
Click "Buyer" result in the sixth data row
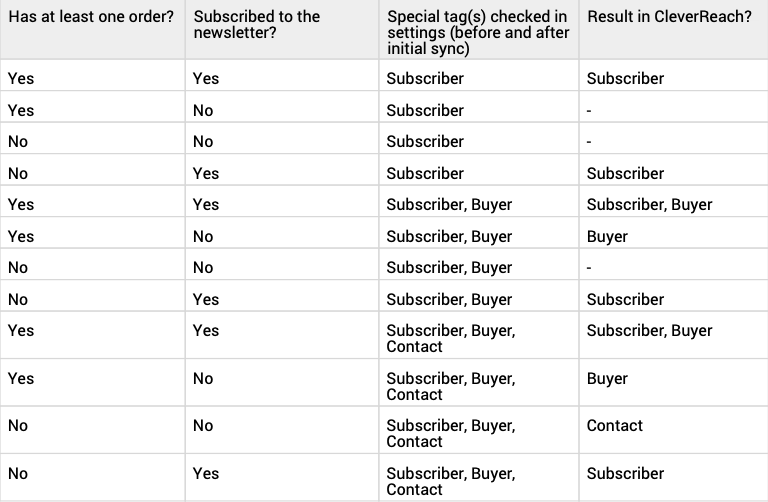click(x=607, y=237)
